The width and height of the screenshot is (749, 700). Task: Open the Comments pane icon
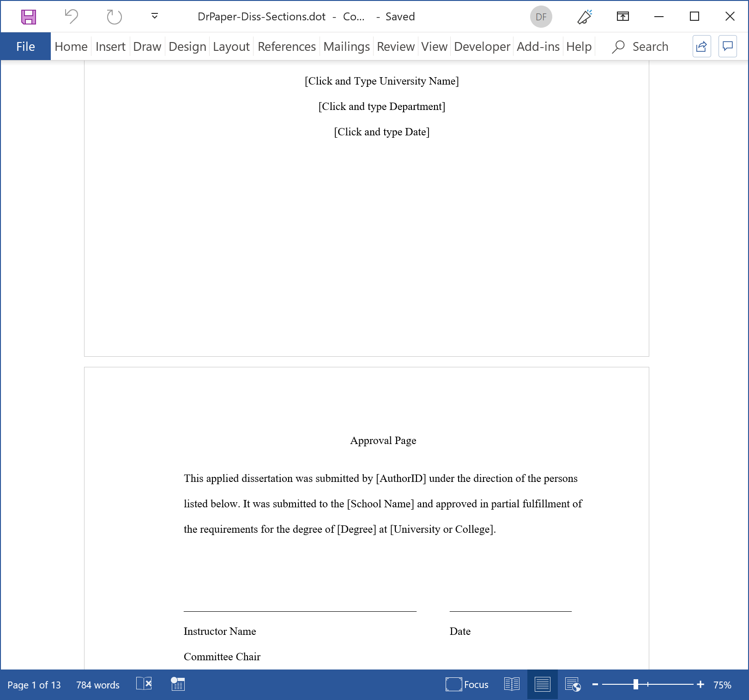[727, 47]
